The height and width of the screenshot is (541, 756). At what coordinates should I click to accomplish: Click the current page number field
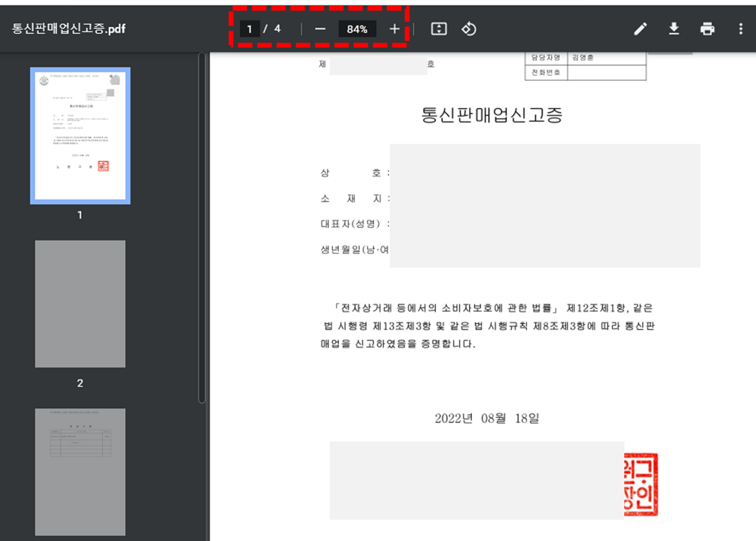coord(250,29)
